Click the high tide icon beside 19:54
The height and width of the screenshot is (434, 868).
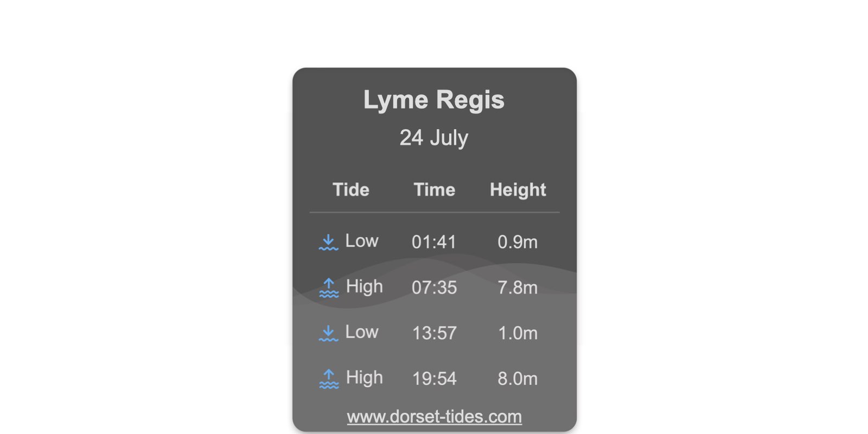[329, 379]
